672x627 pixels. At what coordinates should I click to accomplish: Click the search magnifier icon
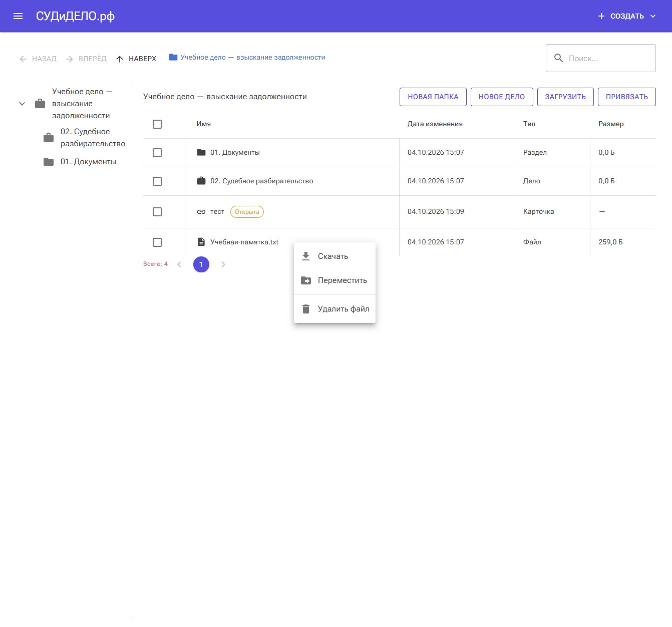pyautogui.click(x=559, y=58)
